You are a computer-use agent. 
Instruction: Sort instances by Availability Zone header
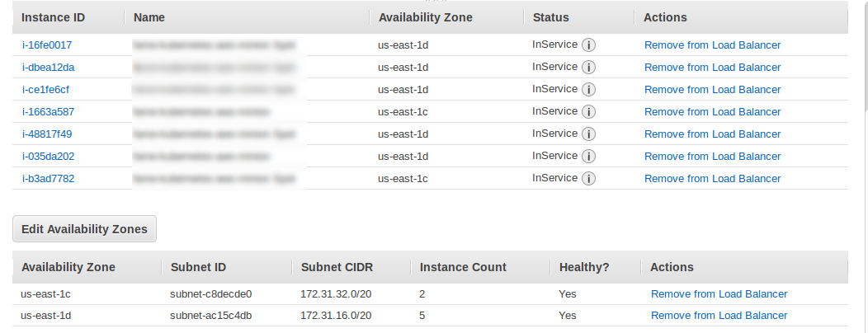pyautogui.click(x=425, y=17)
